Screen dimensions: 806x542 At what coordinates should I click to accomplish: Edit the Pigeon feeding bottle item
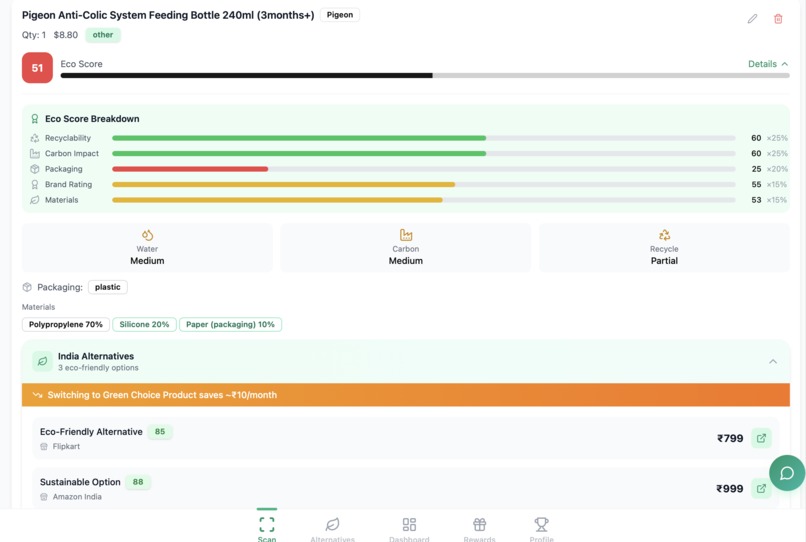pos(752,19)
